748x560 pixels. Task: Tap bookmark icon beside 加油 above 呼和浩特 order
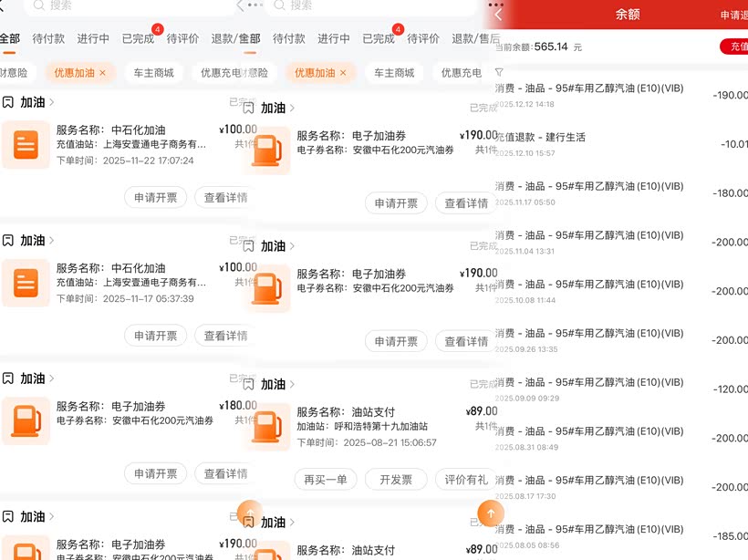click(249, 384)
